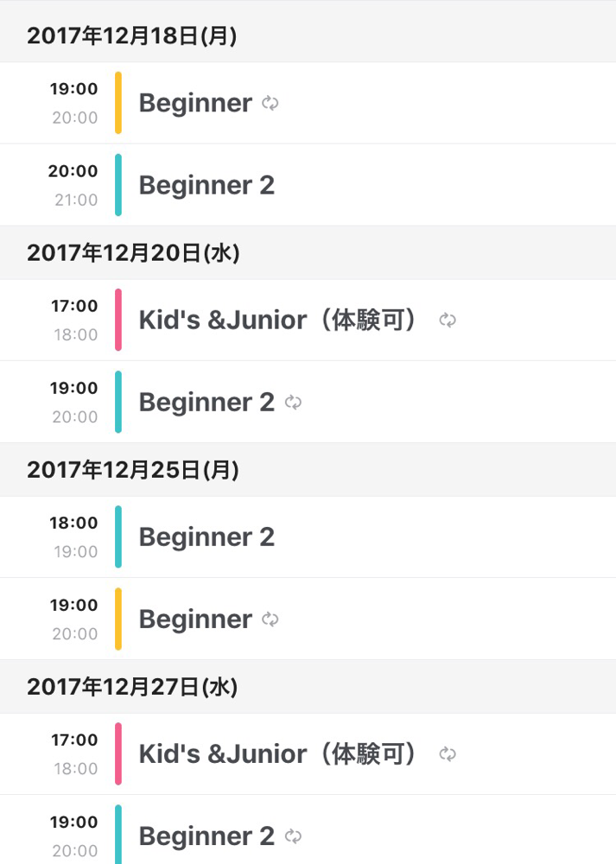Click repeat icon on Dec 18 Beginner class

click(x=270, y=103)
